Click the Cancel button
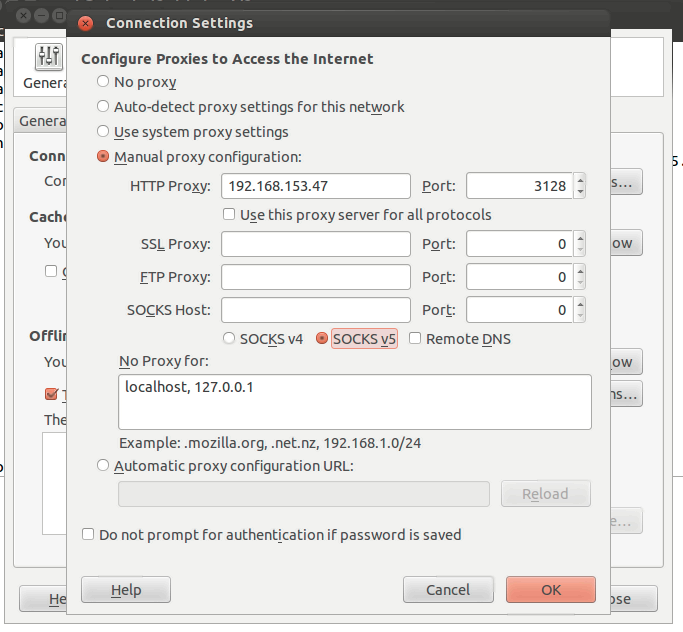 [x=448, y=590]
